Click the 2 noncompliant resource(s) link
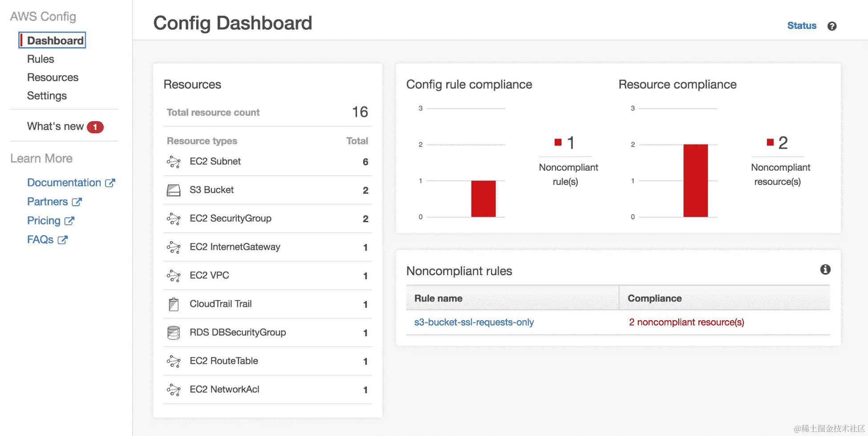The image size is (868, 436). click(x=686, y=322)
